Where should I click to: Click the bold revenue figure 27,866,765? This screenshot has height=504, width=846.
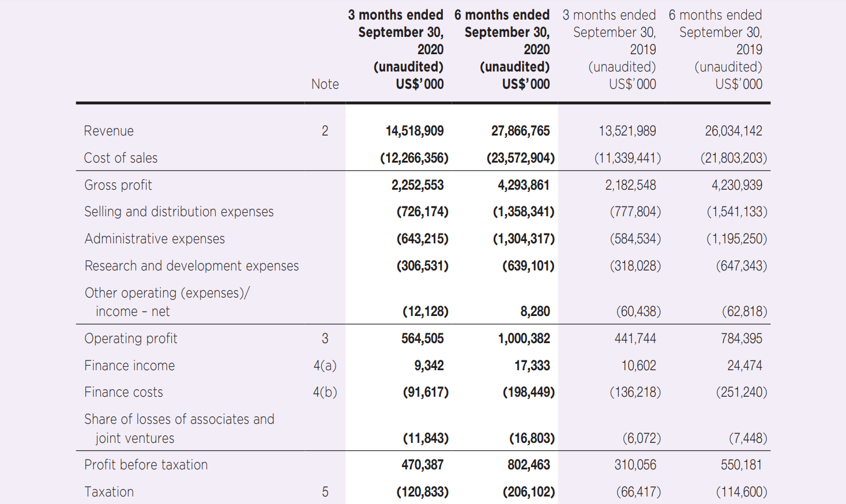tap(520, 131)
